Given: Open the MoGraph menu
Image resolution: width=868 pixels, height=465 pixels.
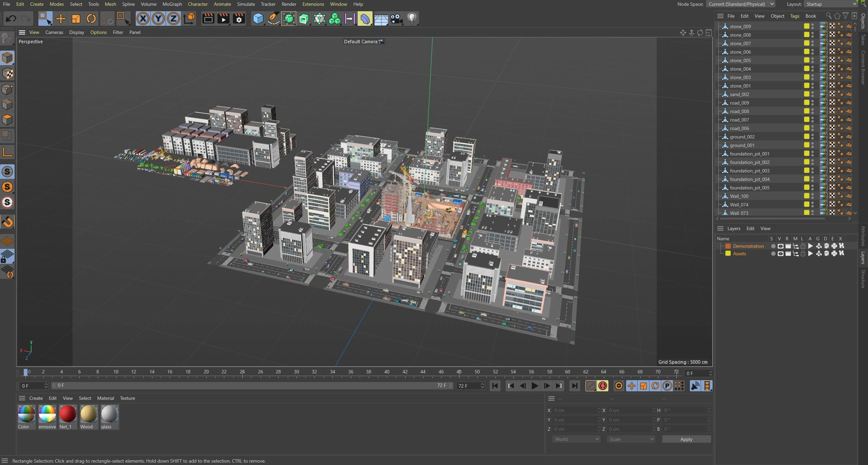Looking at the screenshot, I should coord(172,4).
